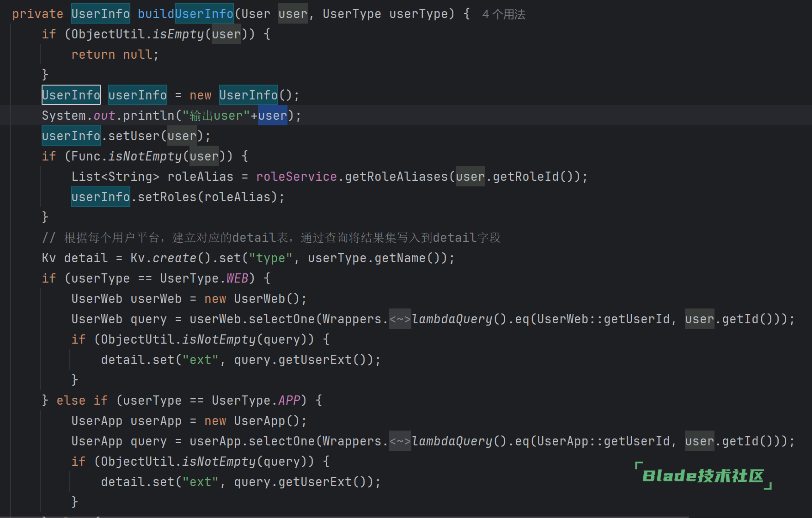Select the highlighted user variable in println
The height and width of the screenshot is (518, 812).
[272, 116]
